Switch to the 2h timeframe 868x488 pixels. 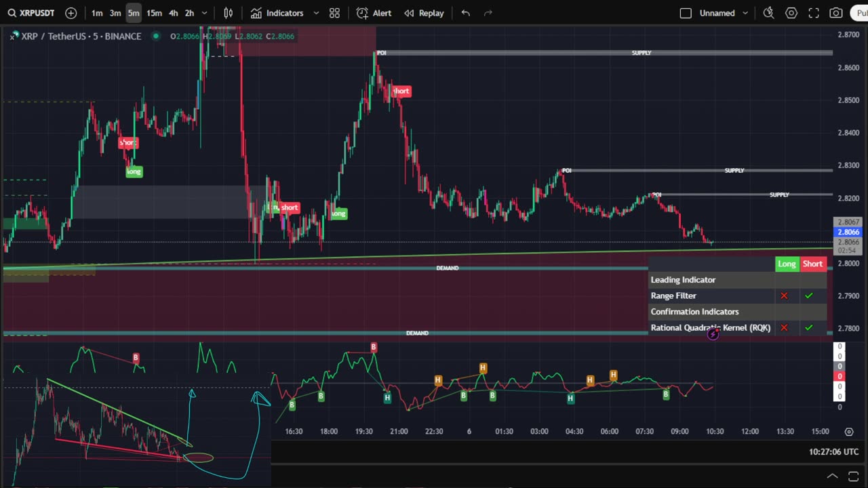point(189,13)
